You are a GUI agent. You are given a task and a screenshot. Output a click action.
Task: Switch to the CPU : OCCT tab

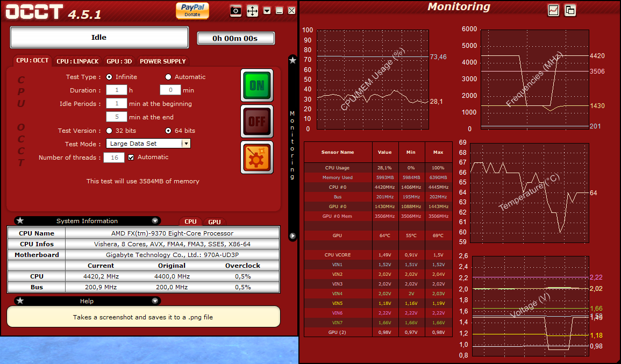[x=32, y=61]
